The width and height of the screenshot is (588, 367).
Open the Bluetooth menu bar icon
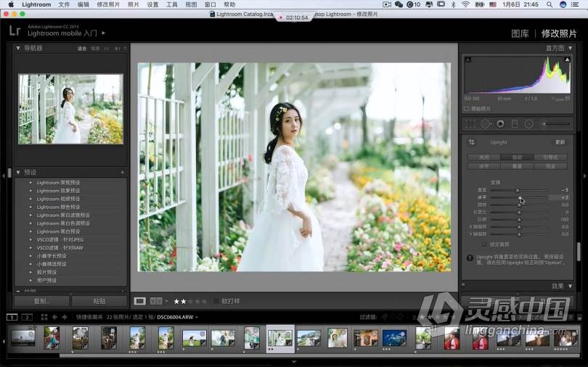(453, 4)
